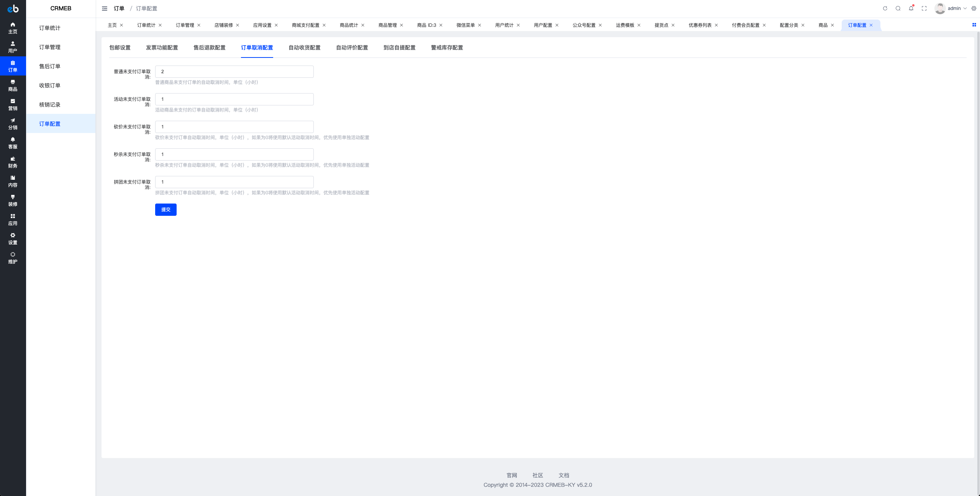Open the tab list grid menu

pos(974,25)
